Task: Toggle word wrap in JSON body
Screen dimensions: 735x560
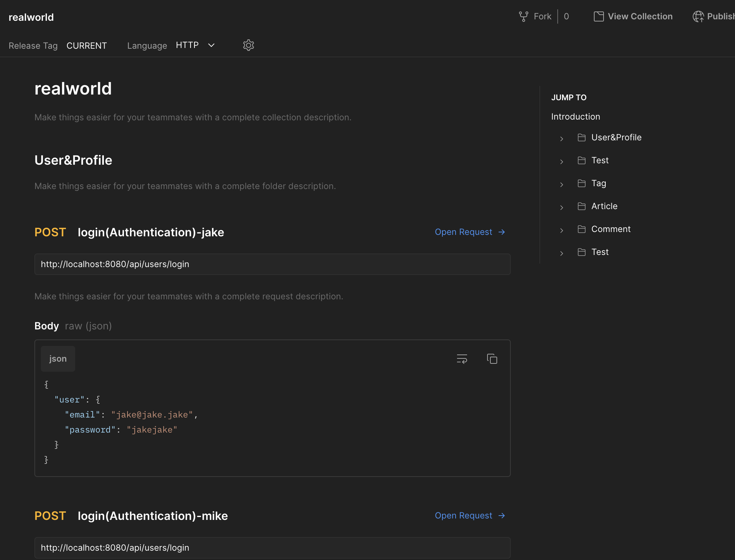Action: pos(462,359)
